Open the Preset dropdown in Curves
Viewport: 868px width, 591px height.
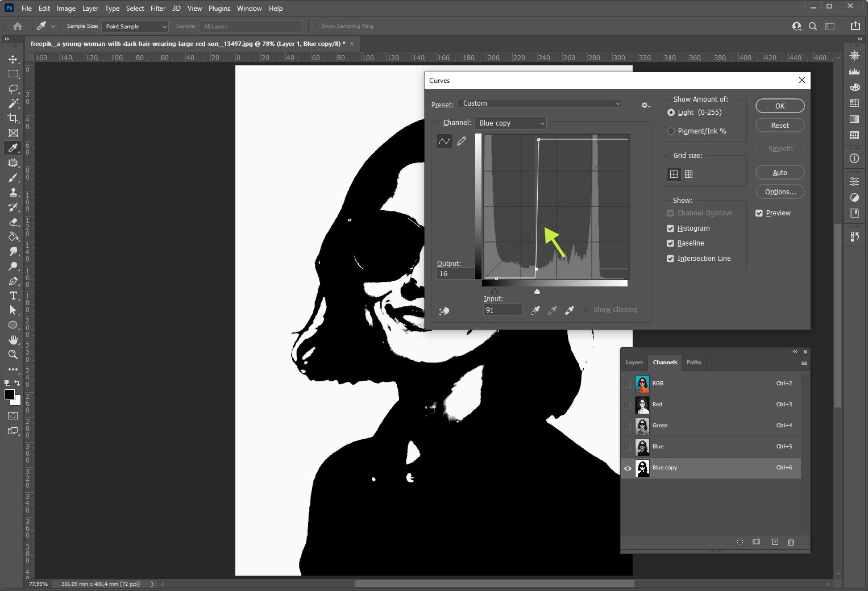click(x=540, y=103)
